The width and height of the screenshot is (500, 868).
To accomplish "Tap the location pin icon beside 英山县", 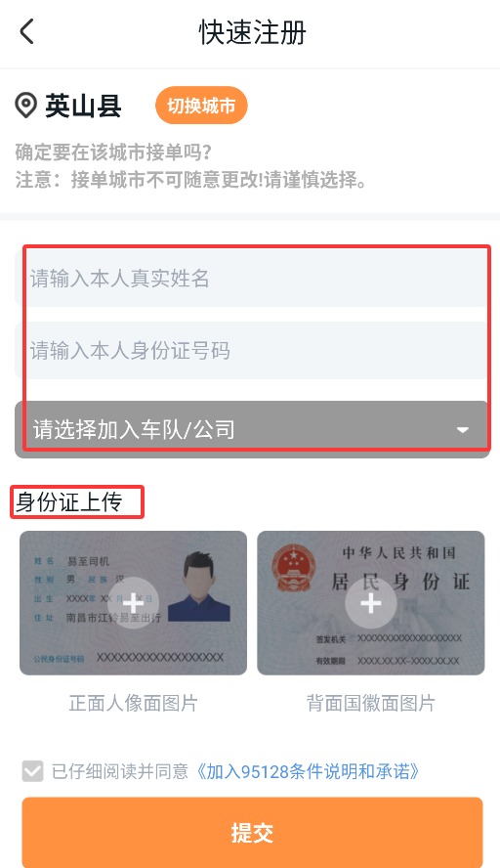I will tap(25, 106).
